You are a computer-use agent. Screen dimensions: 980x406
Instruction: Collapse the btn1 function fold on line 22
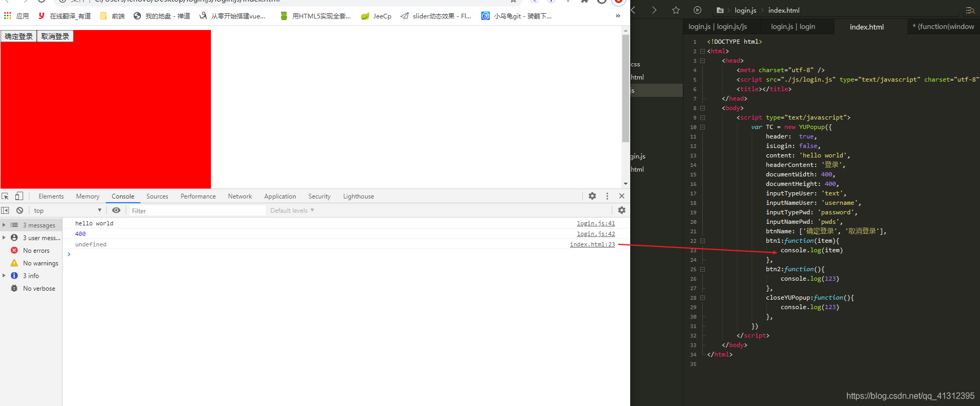click(x=702, y=241)
